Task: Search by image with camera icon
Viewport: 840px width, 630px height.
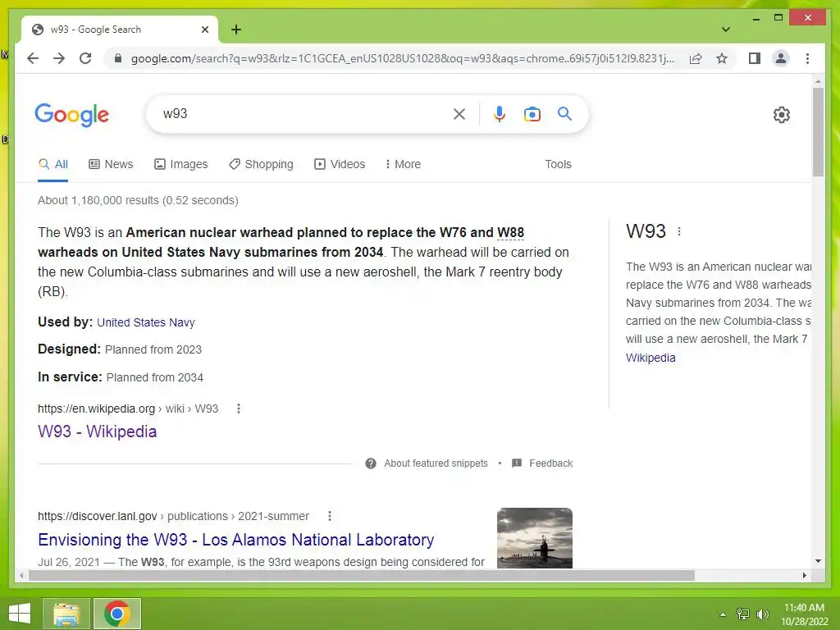Action: (x=532, y=113)
